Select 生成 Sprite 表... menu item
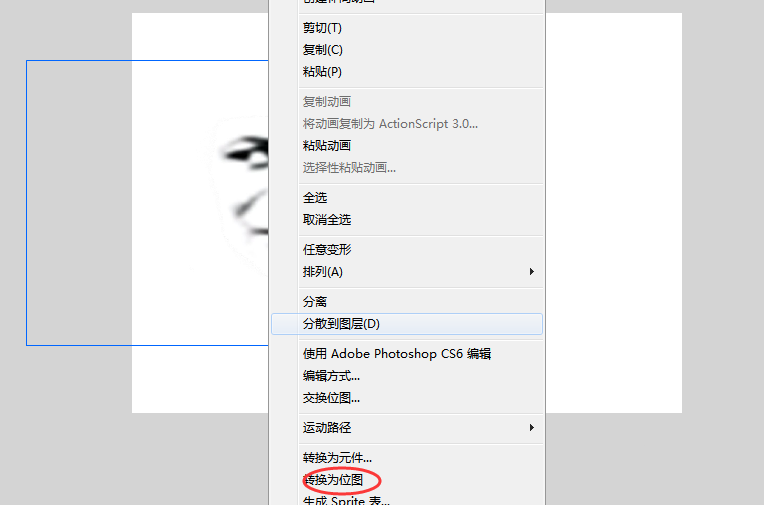Viewport: 764px width, 505px height. (x=407, y=500)
